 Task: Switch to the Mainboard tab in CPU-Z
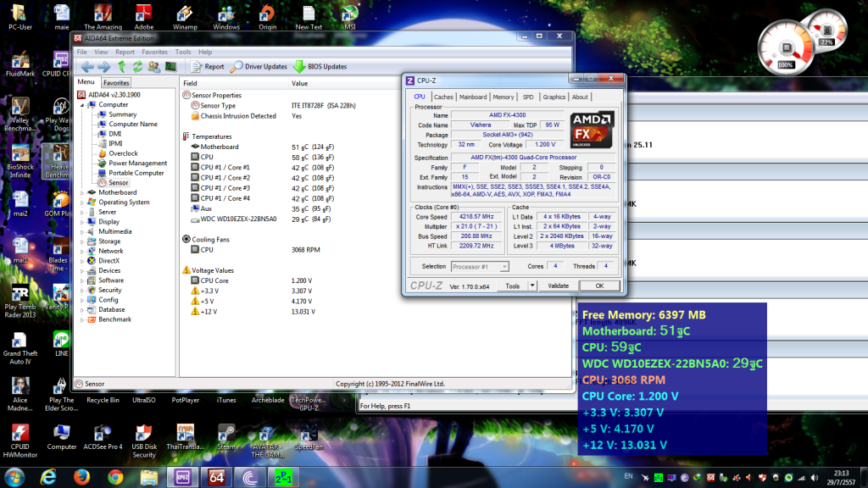point(472,97)
